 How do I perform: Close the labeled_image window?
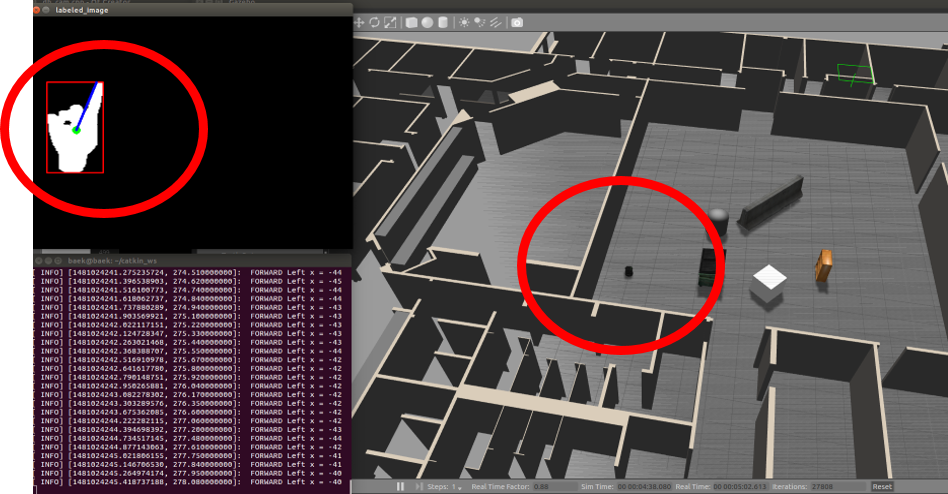point(37,9)
